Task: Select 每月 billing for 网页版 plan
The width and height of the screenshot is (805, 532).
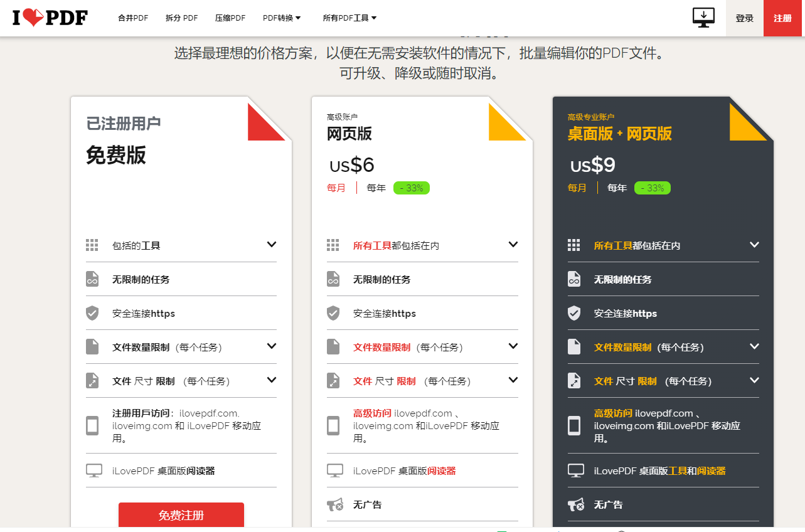Action: click(x=336, y=188)
